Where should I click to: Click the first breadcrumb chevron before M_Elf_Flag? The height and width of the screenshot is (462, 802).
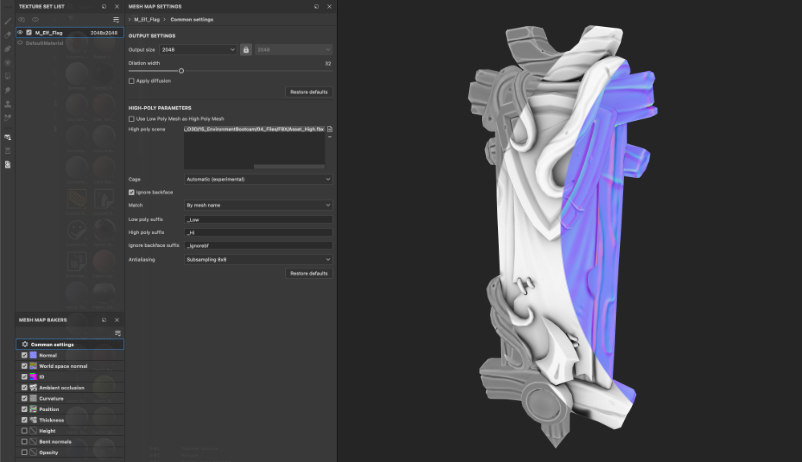click(129, 19)
